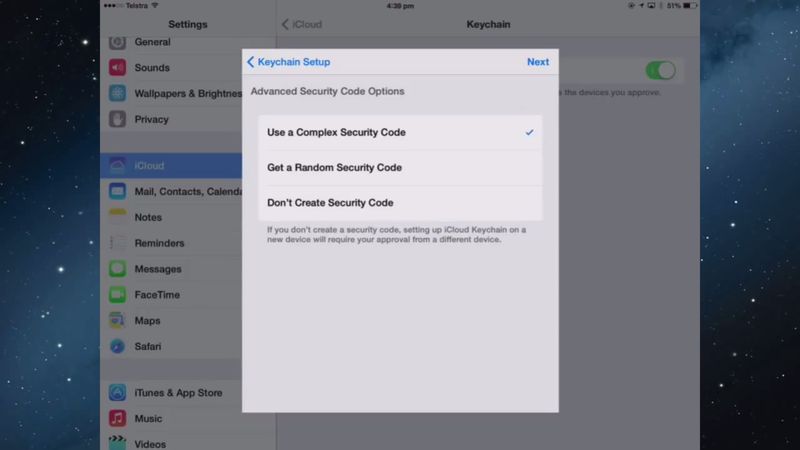Open the Maps icon

(x=117, y=320)
